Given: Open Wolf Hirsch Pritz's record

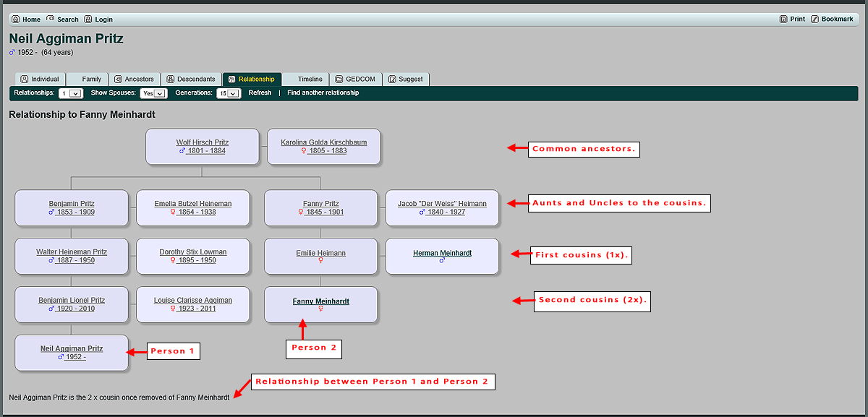Looking at the screenshot, I should click(203, 142).
